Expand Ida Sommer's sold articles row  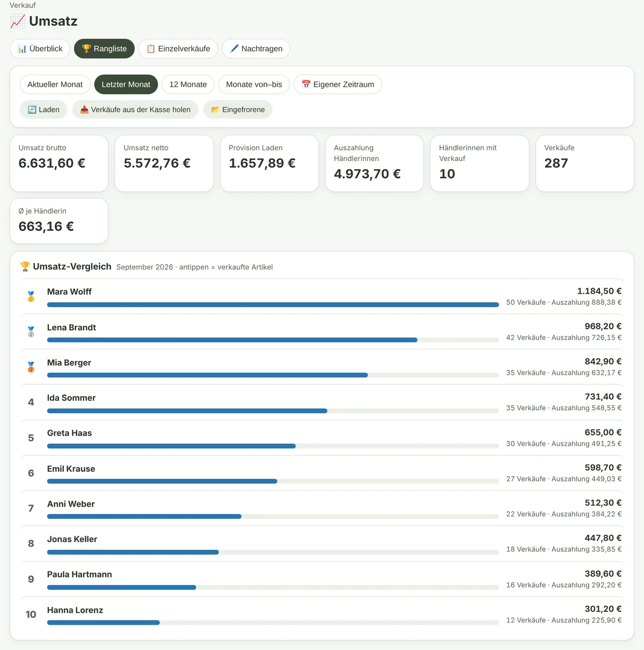[x=322, y=402]
